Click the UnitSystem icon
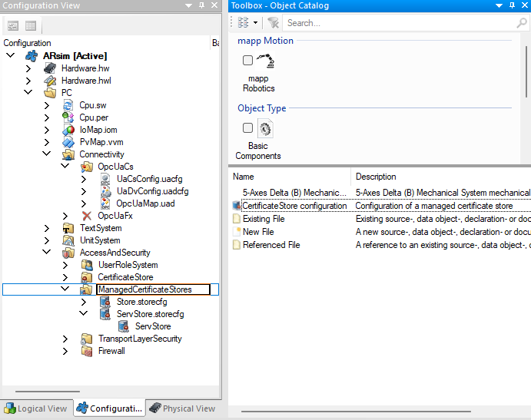The height and width of the screenshot is (420, 531). point(68,240)
